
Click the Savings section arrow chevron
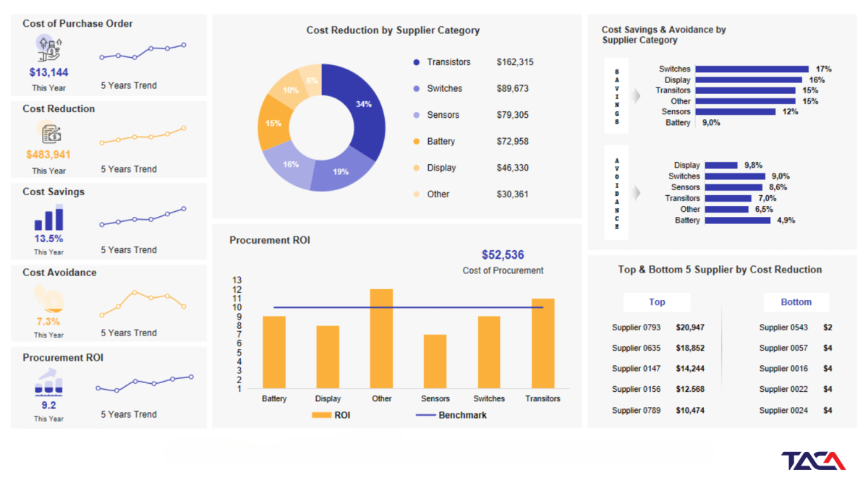[637, 95]
